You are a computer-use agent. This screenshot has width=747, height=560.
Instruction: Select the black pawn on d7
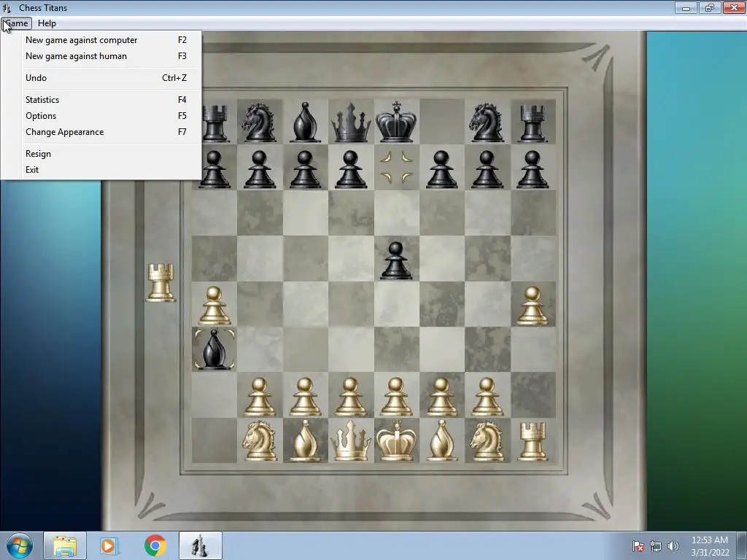click(x=351, y=169)
